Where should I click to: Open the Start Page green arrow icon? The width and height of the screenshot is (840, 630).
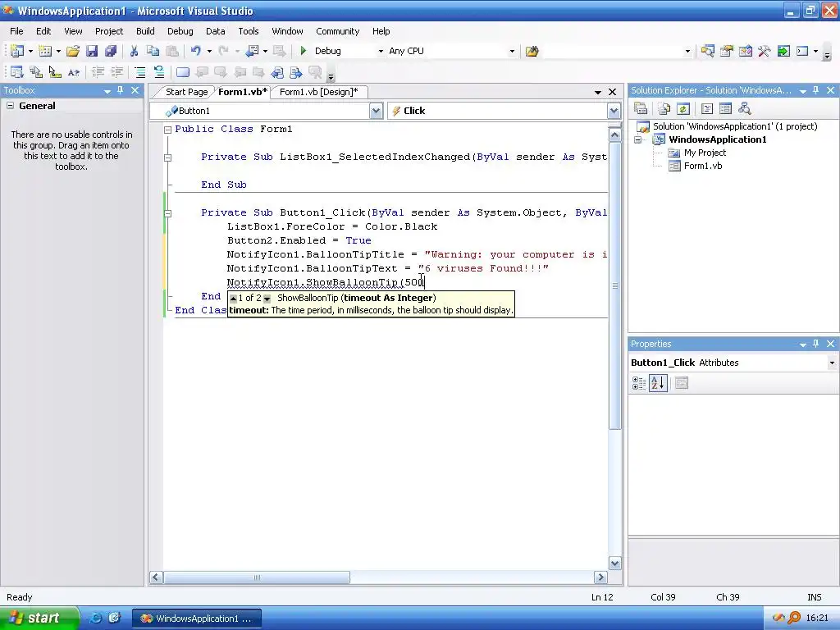coord(783,51)
